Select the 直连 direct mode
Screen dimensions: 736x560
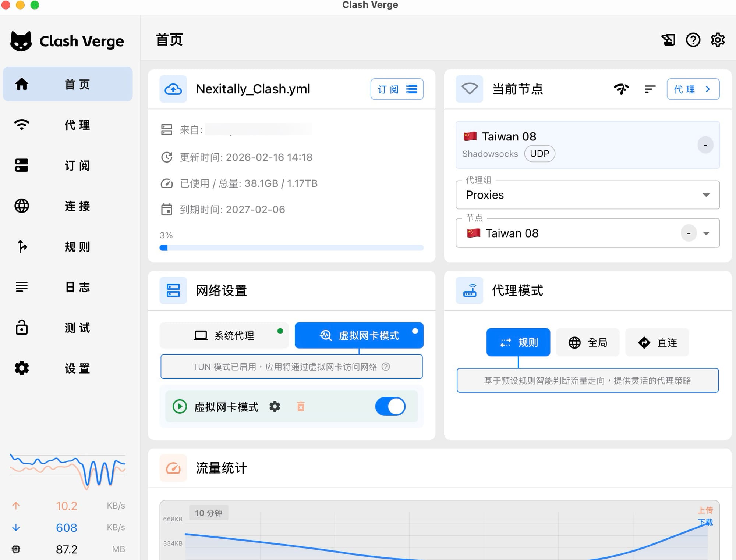[657, 342]
